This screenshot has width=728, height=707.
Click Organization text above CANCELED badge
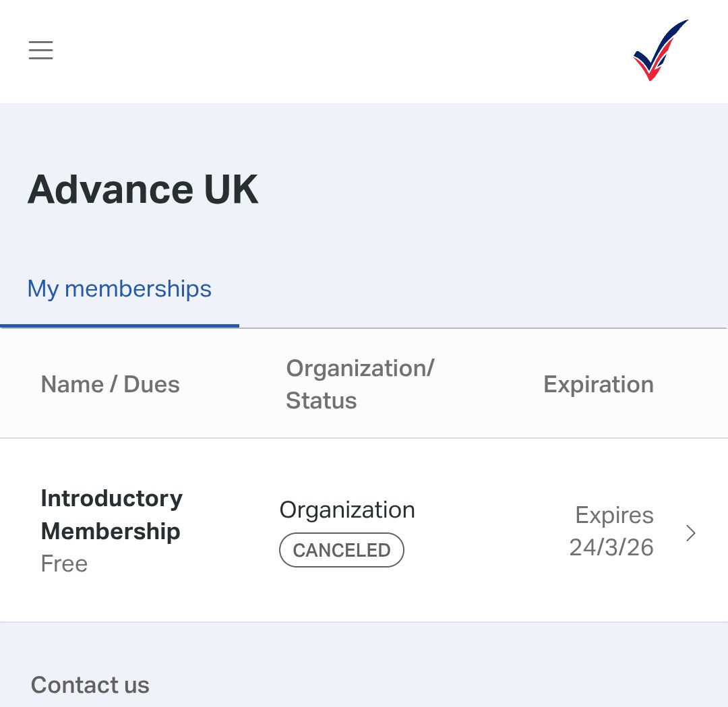(x=347, y=510)
